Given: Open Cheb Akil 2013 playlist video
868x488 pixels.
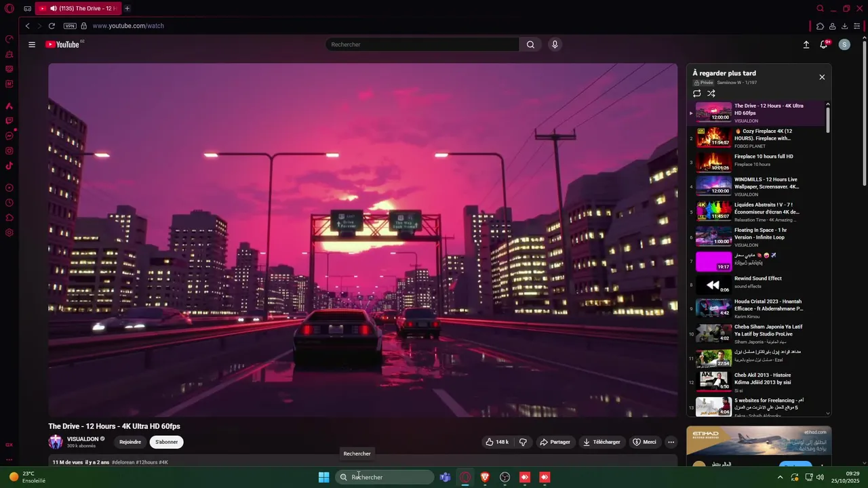Looking at the screenshot, I should (756, 382).
